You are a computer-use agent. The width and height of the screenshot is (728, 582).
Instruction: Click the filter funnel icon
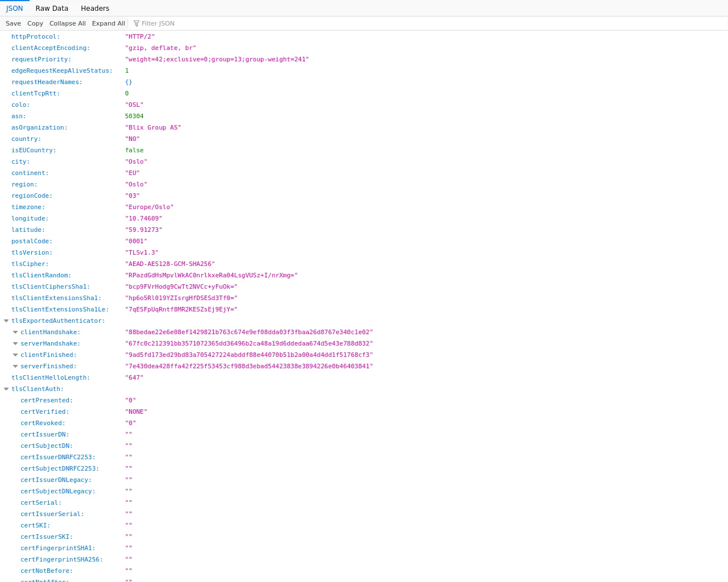tap(136, 23)
